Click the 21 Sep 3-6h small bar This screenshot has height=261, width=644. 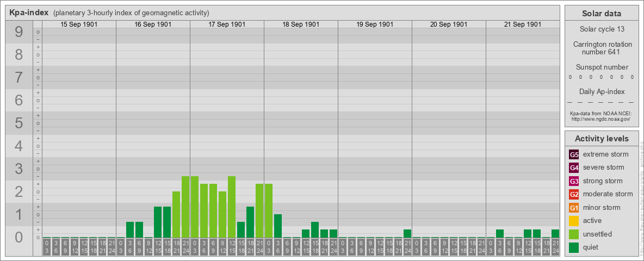tap(499, 233)
